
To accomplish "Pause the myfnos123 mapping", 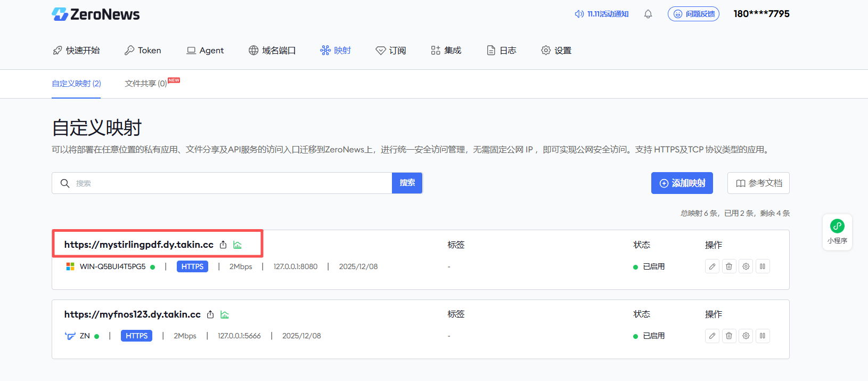I will click(x=763, y=336).
